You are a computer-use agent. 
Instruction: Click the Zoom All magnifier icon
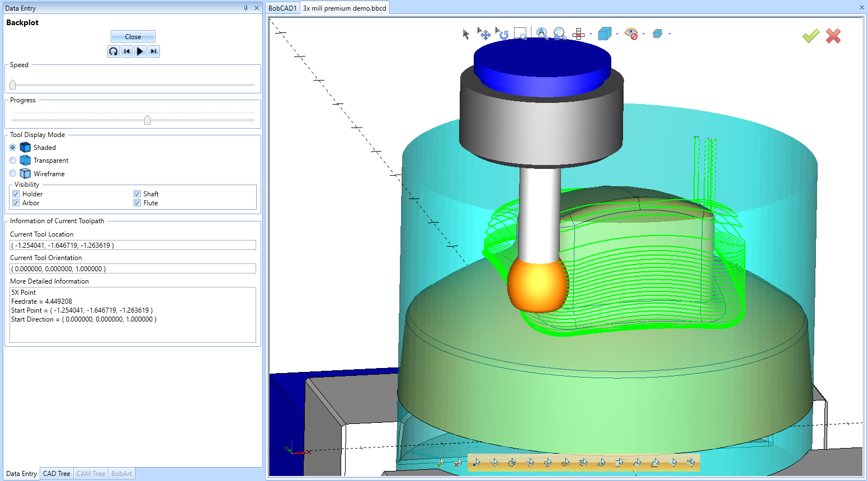[541, 34]
